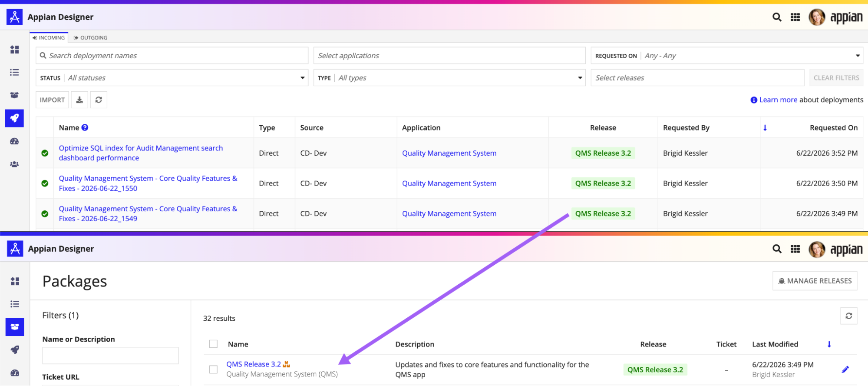Screen dimensions: 868x386
Task: Open the QMS Release 3.2 package name link
Action: click(x=254, y=364)
